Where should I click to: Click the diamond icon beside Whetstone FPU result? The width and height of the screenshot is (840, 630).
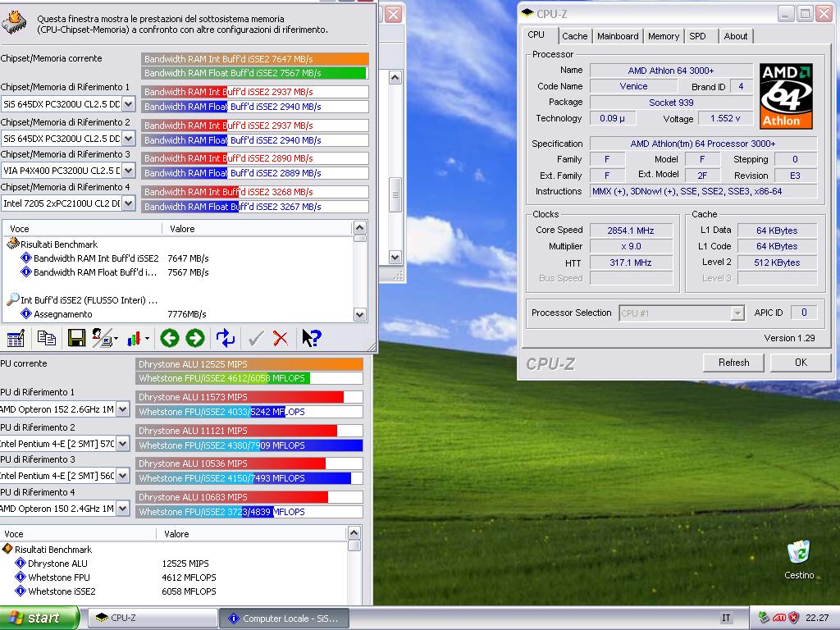21,577
